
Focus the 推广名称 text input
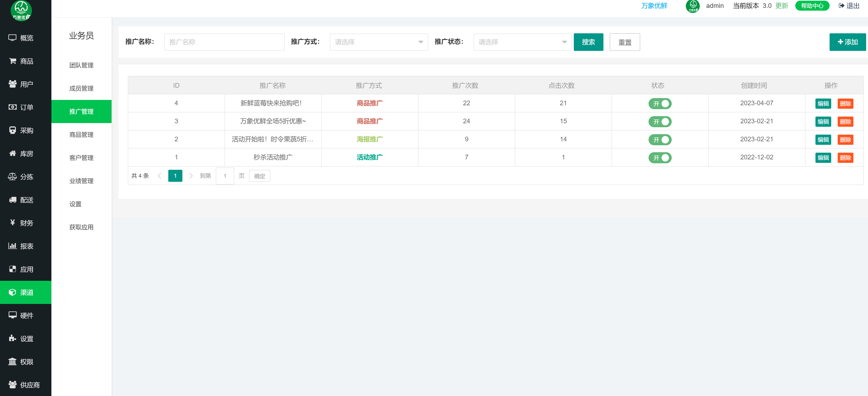[224, 42]
